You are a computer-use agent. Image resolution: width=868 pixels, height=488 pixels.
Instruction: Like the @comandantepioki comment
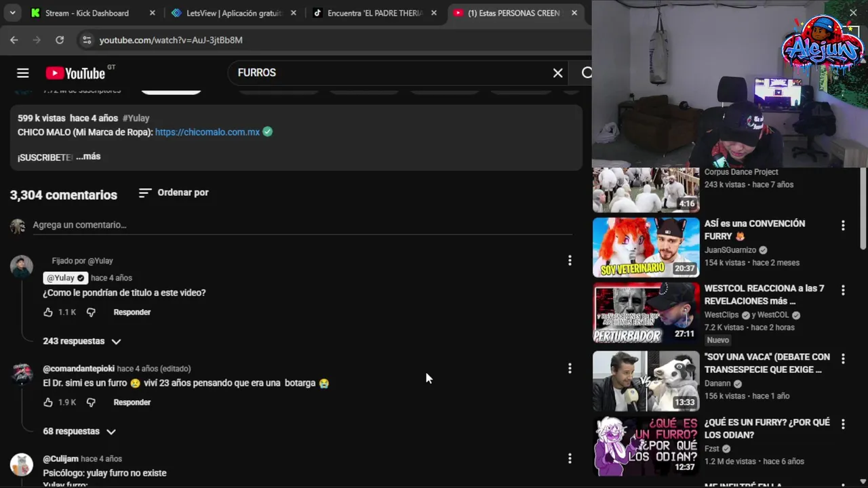pos(48,403)
